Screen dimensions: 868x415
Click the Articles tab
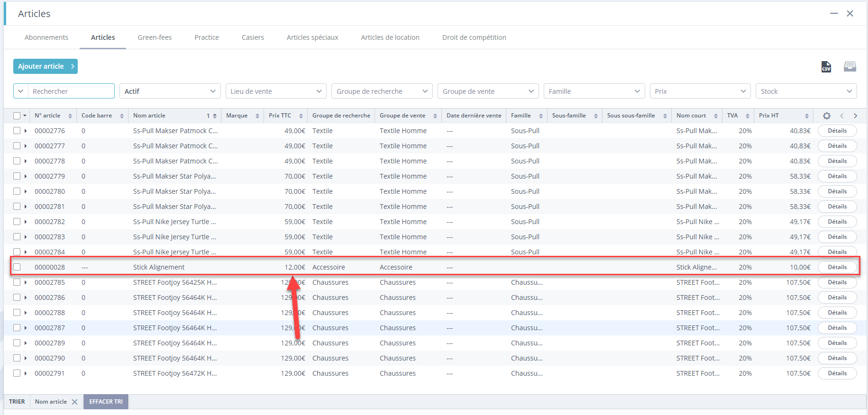[x=103, y=37]
